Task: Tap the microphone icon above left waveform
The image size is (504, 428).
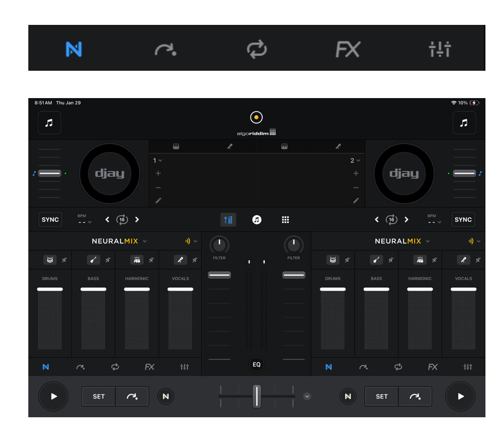Action: 230,146
